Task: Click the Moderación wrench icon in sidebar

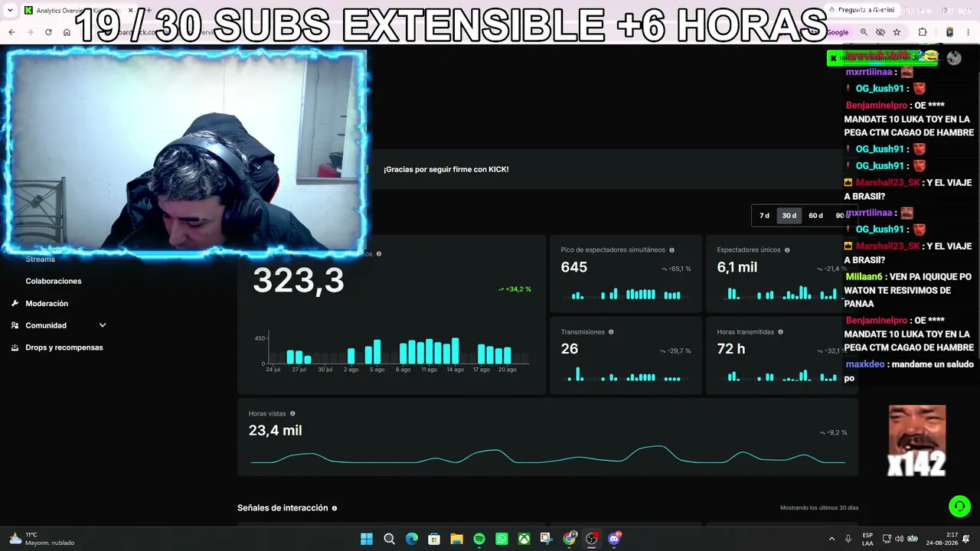Action: 15,303
